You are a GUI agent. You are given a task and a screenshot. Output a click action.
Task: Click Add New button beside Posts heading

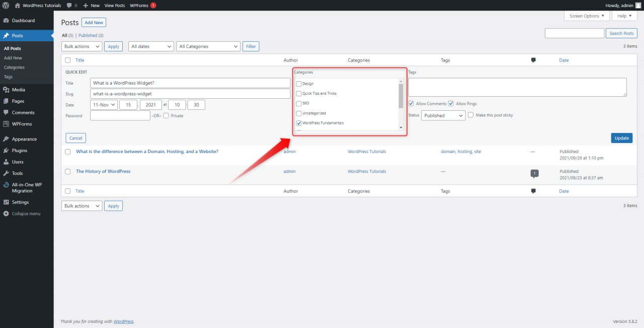click(94, 23)
